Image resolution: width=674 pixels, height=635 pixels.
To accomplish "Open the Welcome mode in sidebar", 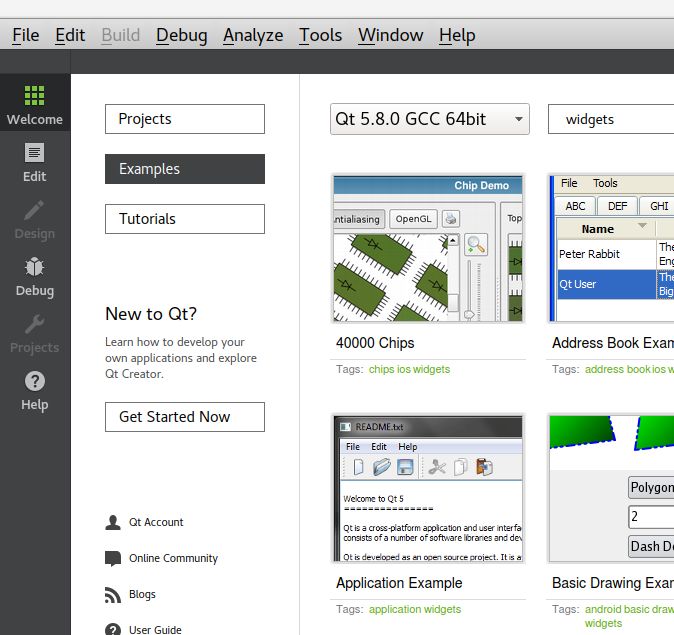I will click(35, 104).
